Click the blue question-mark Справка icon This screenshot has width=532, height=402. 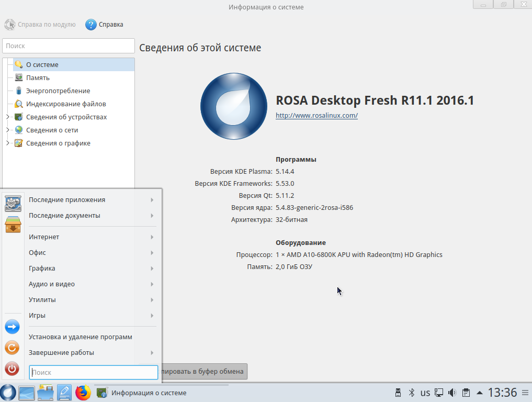click(91, 25)
